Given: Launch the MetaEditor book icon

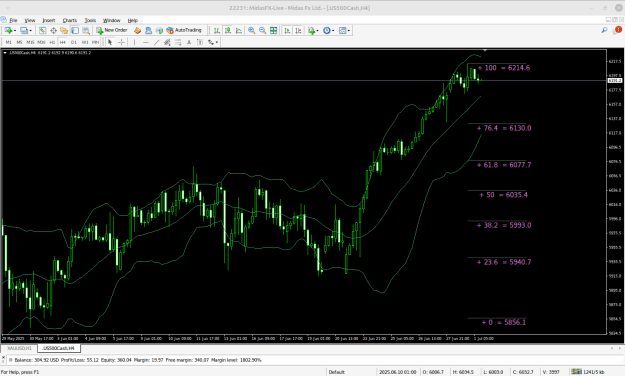Looking at the screenshot, I should (137, 30).
